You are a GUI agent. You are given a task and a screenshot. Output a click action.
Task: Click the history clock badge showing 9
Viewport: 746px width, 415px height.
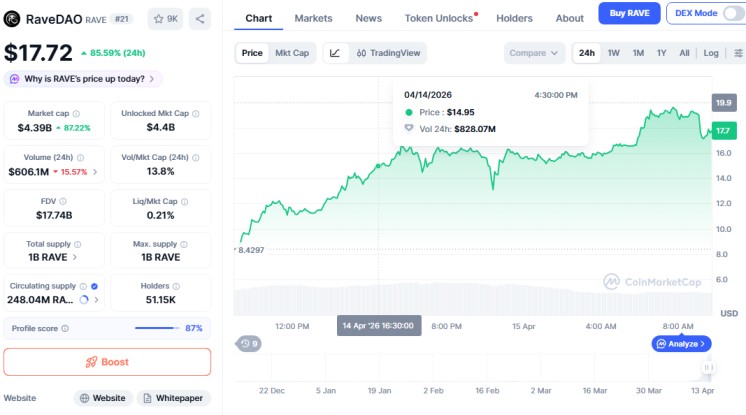tap(248, 344)
